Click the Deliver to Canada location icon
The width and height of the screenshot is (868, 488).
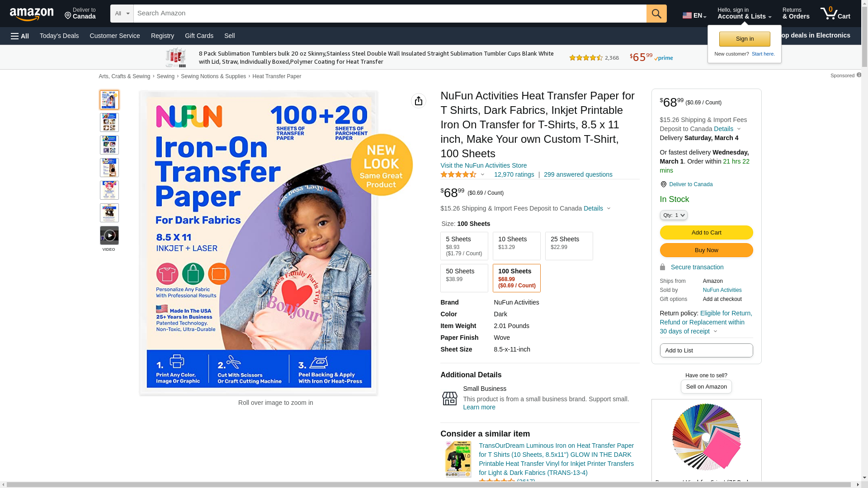[x=663, y=184]
